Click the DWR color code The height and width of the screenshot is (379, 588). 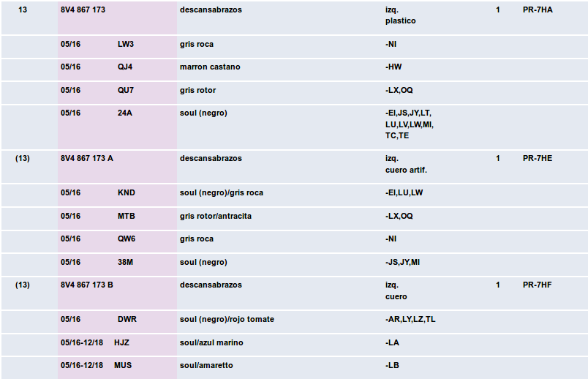[127, 320]
